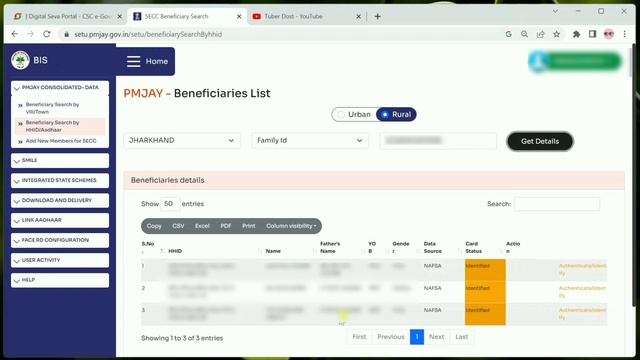Click the table Search field
The image size is (640, 360).
point(557,204)
